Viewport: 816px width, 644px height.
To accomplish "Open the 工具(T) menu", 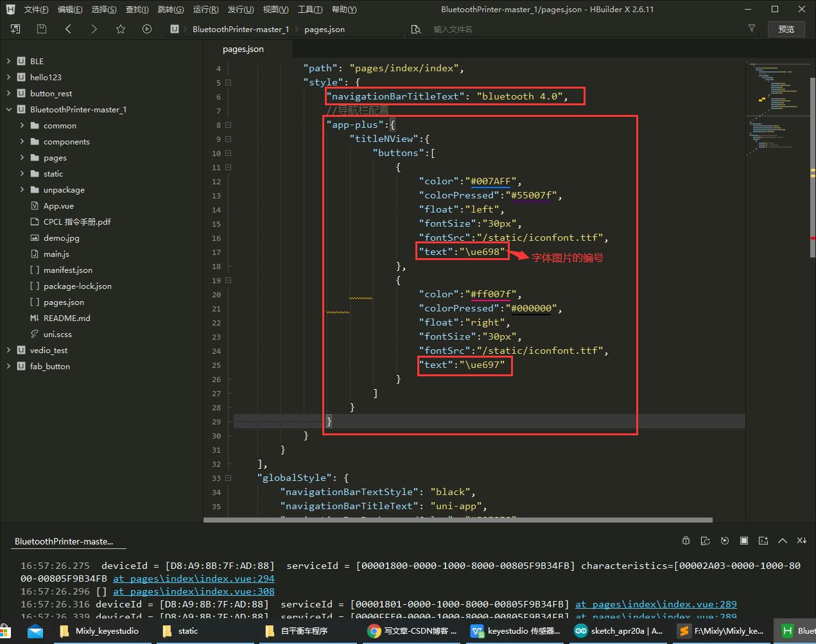I will tap(310, 9).
